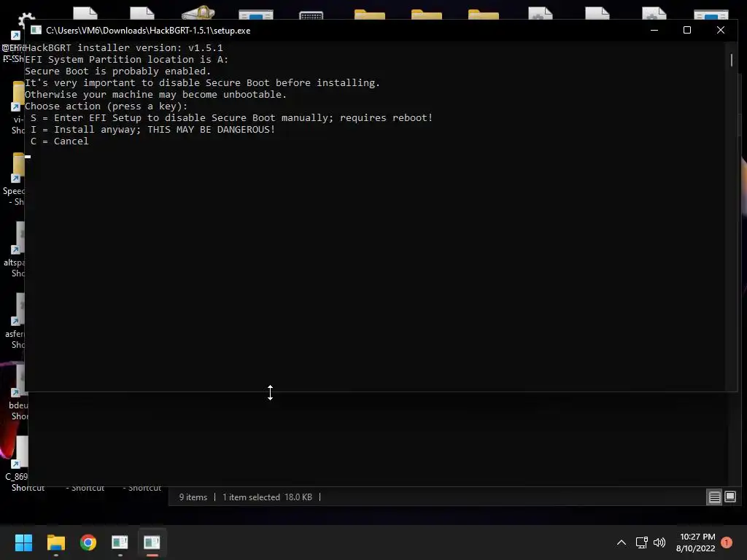Open the network status tray icon

641,542
